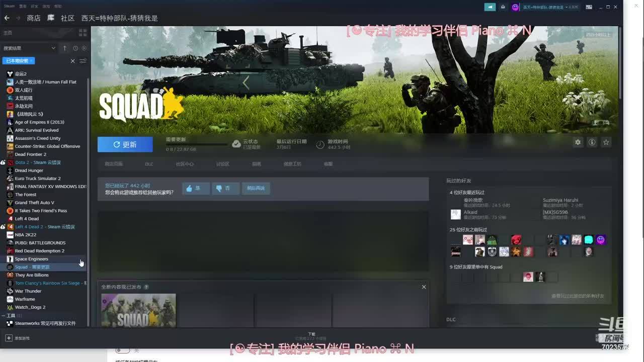Expand the 搜索结果 collection dropdown
This screenshot has height=362, width=644.
[x=53, y=48]
